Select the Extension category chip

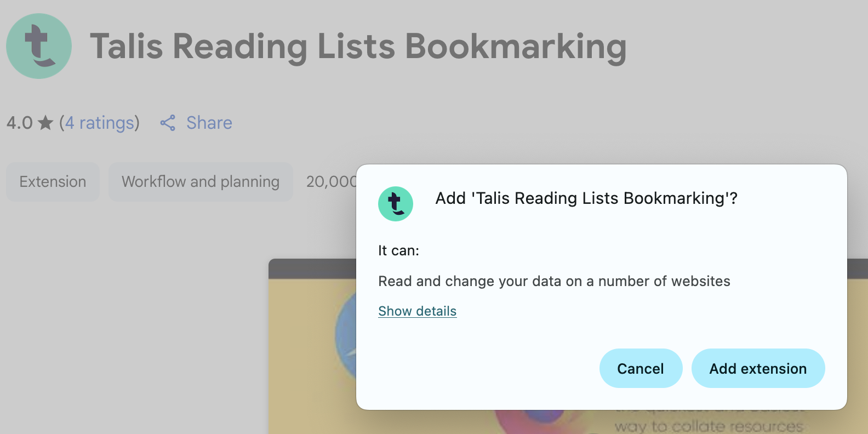pos(53,181)
